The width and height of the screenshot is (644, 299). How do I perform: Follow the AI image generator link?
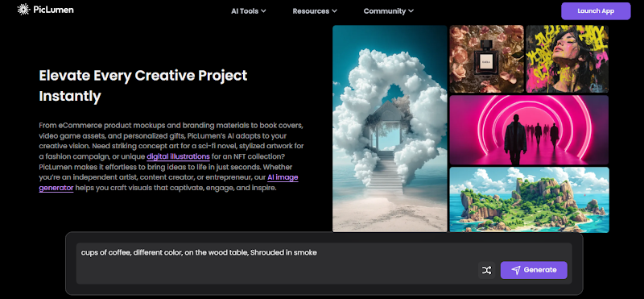coord(168,183)
